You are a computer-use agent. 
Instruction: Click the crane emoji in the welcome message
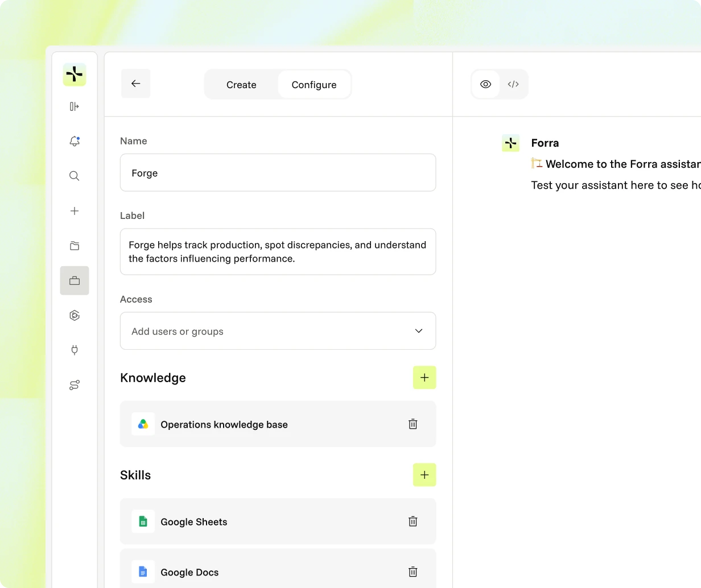pyautogui.click(x=537, y=163)
